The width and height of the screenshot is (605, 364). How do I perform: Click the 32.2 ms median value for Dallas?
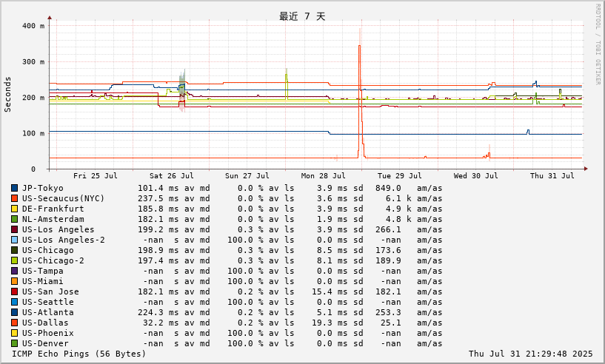coord(161,323)
